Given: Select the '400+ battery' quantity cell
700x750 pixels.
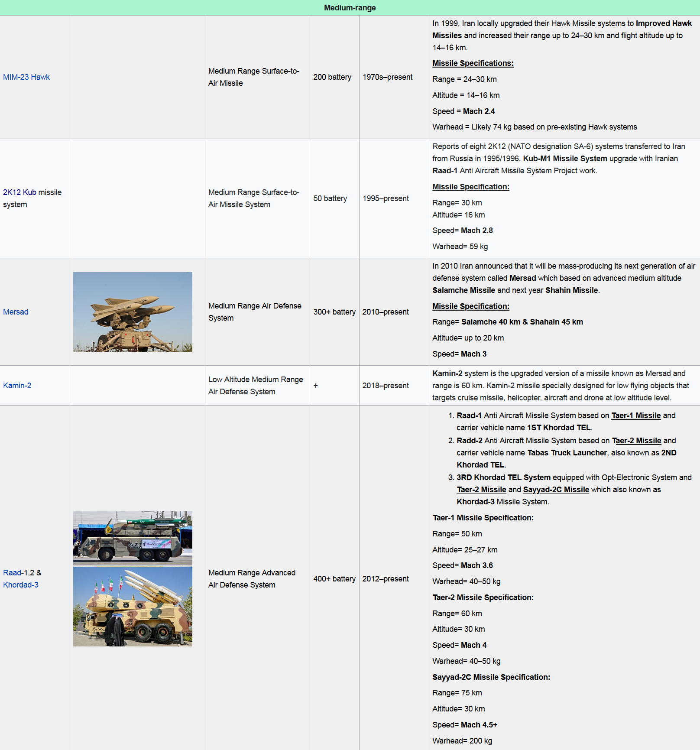Looking at the screenshot, I should (x=334, y=579).
